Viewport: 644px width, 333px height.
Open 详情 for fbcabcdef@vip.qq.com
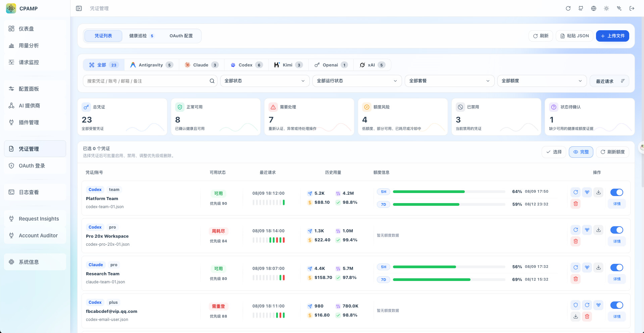click(617, 317)
